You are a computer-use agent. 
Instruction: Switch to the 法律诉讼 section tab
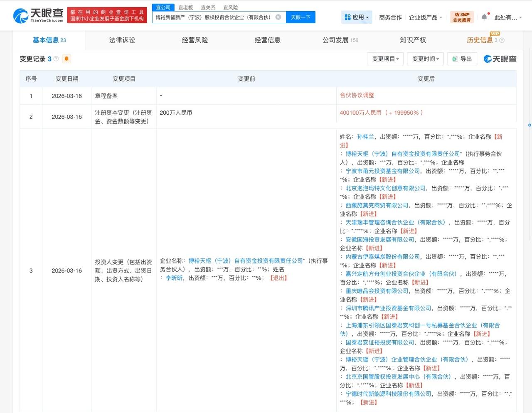122,40
